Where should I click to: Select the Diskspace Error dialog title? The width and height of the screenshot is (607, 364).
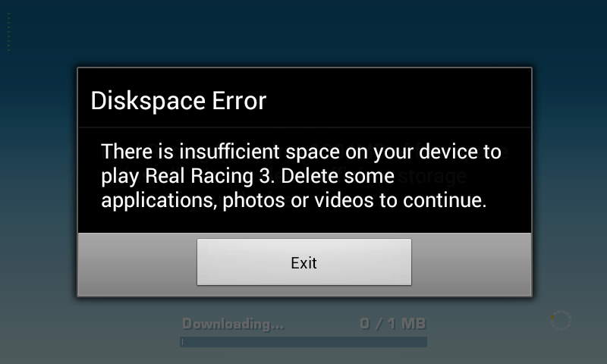point(178,101)
